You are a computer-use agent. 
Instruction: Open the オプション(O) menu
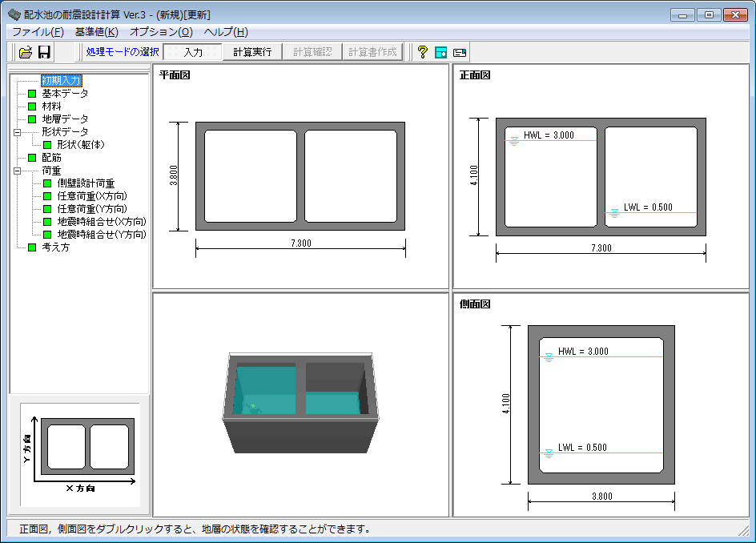[x=161, y=32]
